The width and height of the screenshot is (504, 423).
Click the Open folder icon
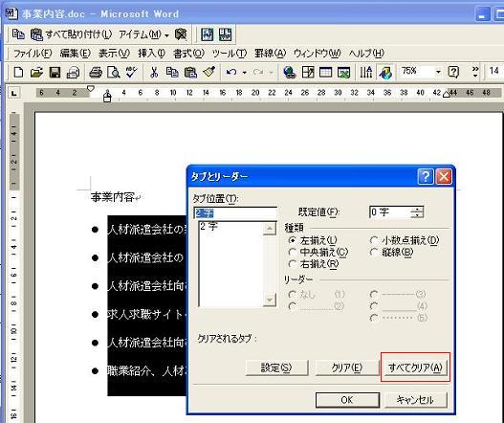36,72
